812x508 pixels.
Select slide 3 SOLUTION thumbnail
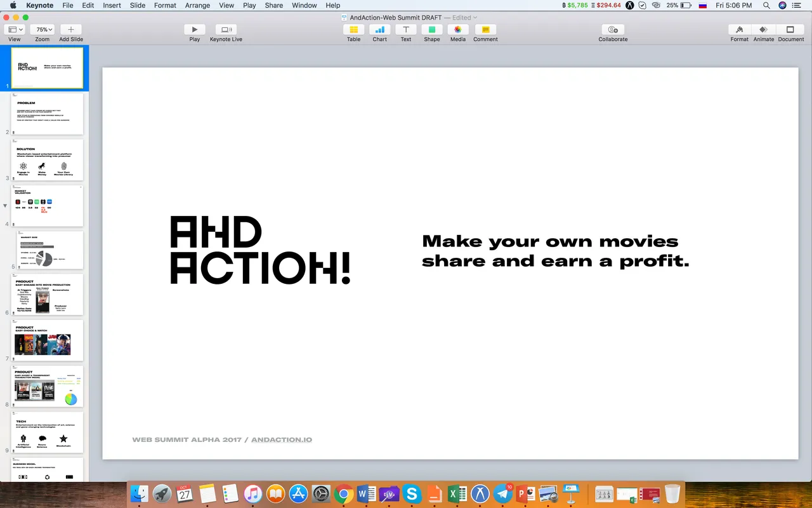(48, 160)
